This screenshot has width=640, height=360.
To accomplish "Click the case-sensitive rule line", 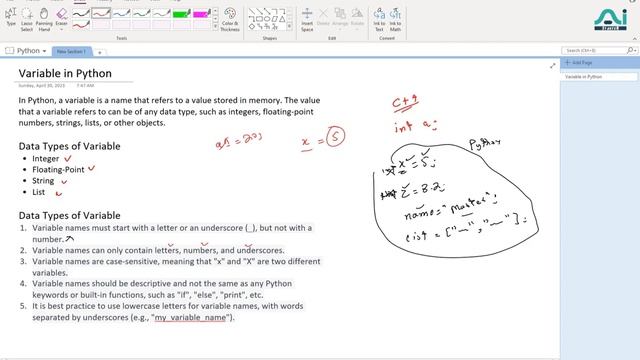I will (x=176, y=267).
